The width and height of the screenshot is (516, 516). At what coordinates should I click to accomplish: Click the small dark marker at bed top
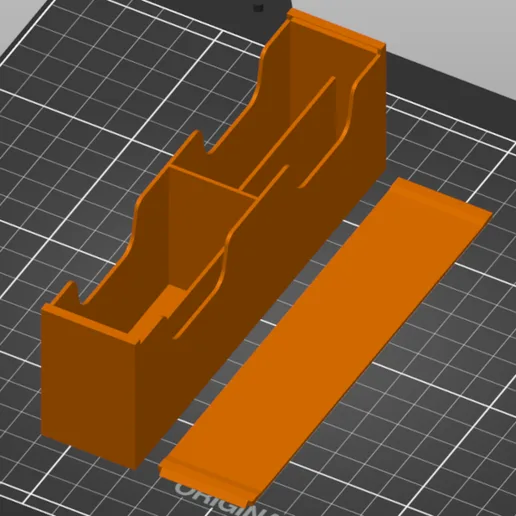pos(257,8)
